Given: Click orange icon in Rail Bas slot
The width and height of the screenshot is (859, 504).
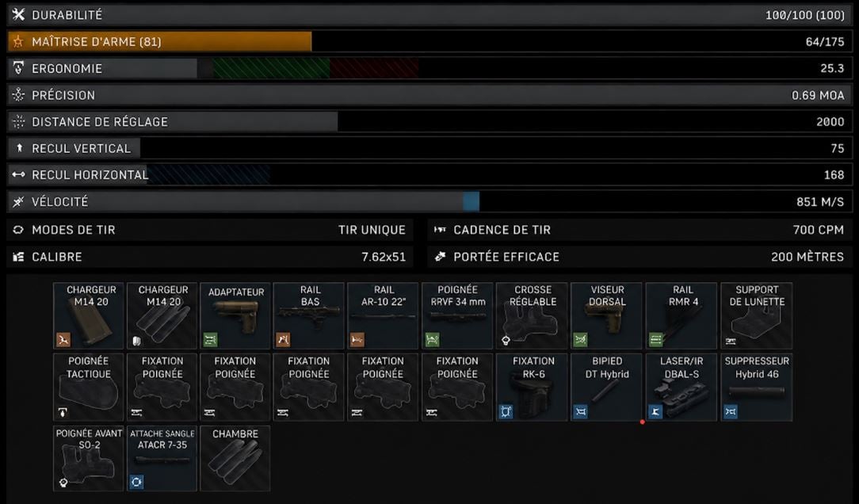Looking at the screenshot, I should [x=283, y=340].
